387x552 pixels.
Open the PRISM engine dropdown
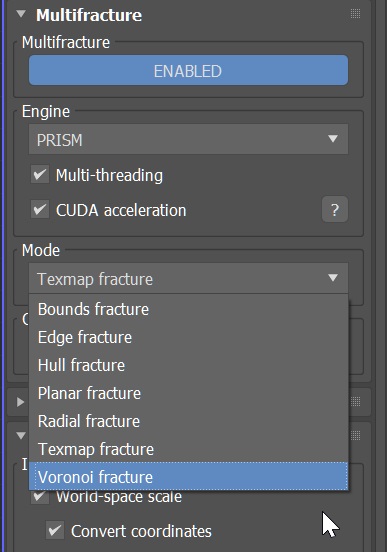188,139
